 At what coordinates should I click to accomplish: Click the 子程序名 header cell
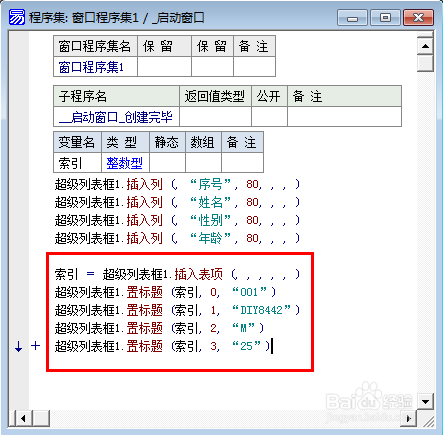[x=116, y=96]
